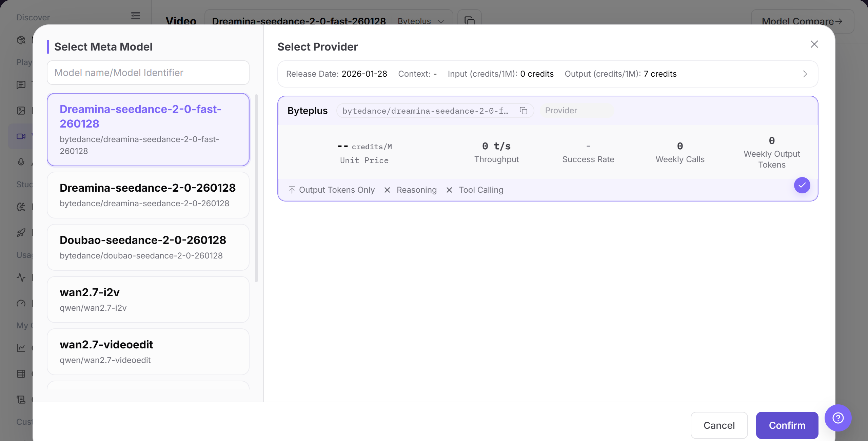
Task: Click the Output Tokens Only label
Action: click(337, 190)
